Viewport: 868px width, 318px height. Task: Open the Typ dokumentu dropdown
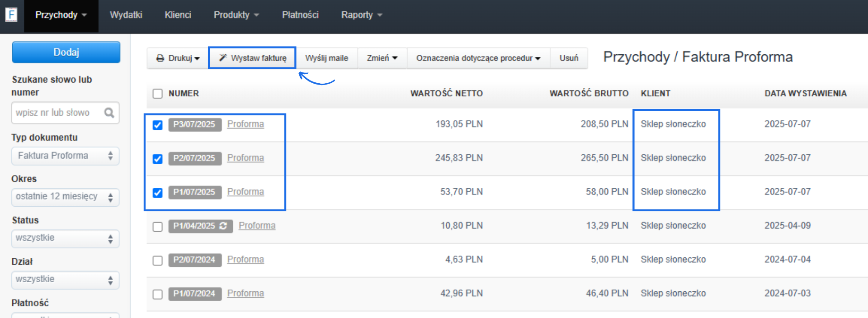(65, 156)
